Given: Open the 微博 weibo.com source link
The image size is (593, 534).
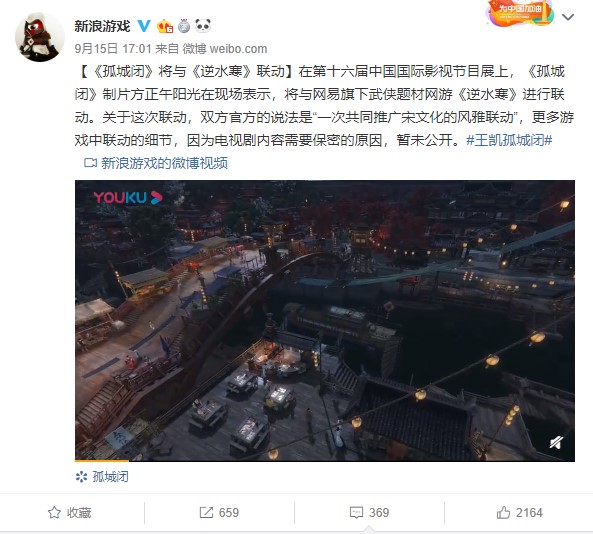Looking at the screenshot, I should (225, 48).
